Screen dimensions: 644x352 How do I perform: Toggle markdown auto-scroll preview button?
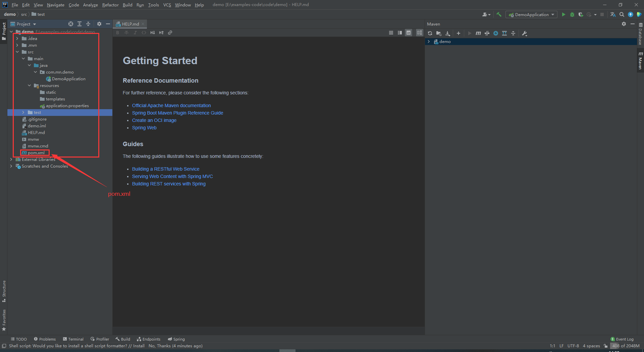pos(420,33)
